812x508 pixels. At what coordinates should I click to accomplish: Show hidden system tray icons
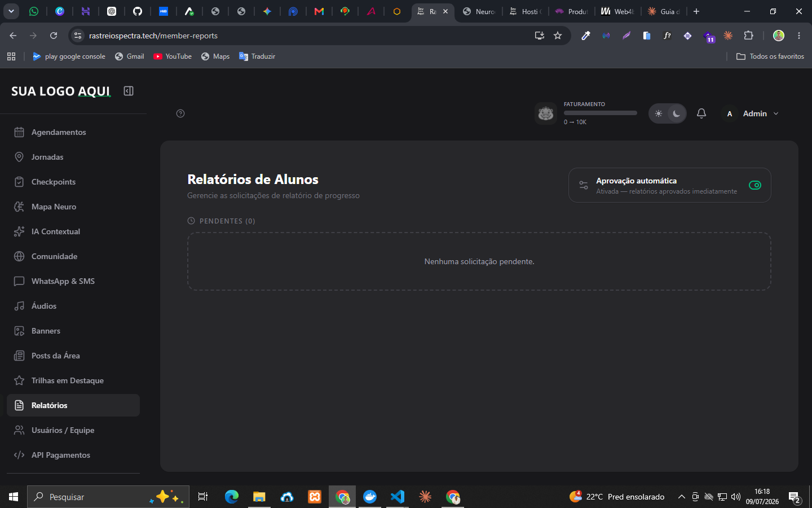(681, 497)
